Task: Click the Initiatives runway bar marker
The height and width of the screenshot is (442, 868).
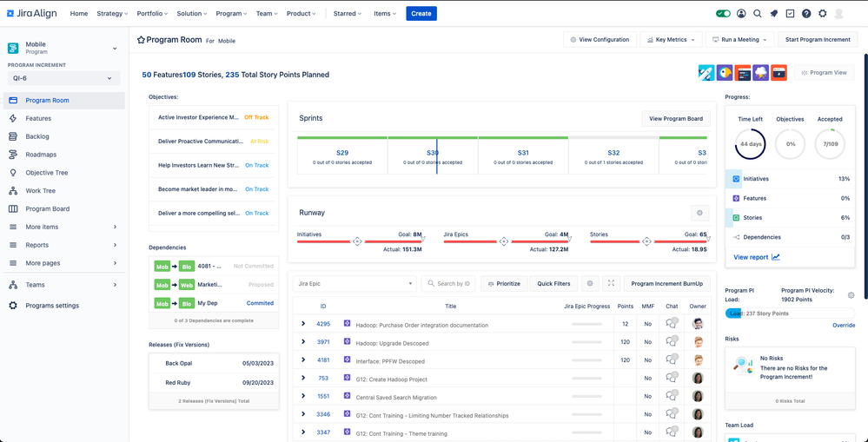Action: tap(357, 241)
